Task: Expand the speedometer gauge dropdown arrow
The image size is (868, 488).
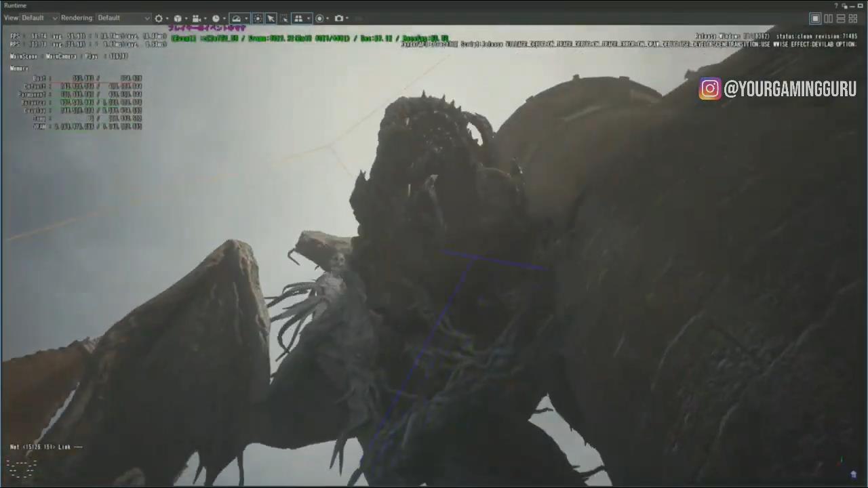Action: click(x=246, y=18)
